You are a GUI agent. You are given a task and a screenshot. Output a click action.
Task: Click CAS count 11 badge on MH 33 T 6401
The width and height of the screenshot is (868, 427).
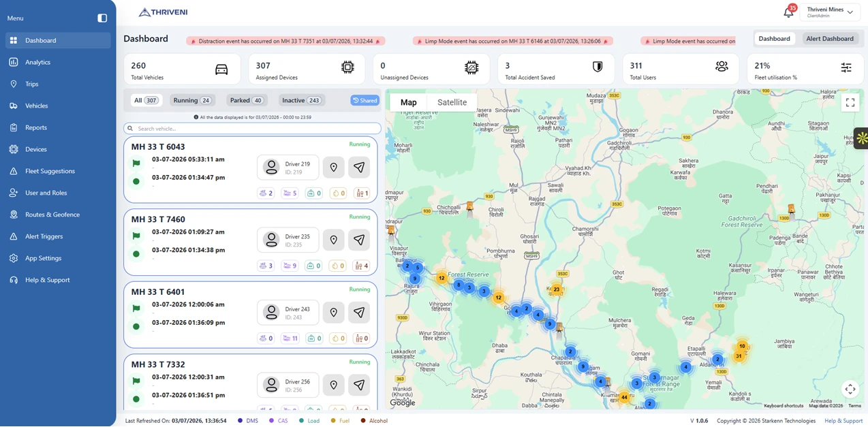click(290, 338)
